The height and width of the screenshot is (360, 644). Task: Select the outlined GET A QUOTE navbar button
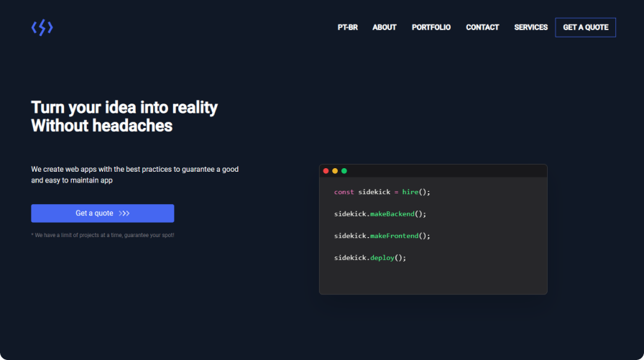click(x=585, y=27)
